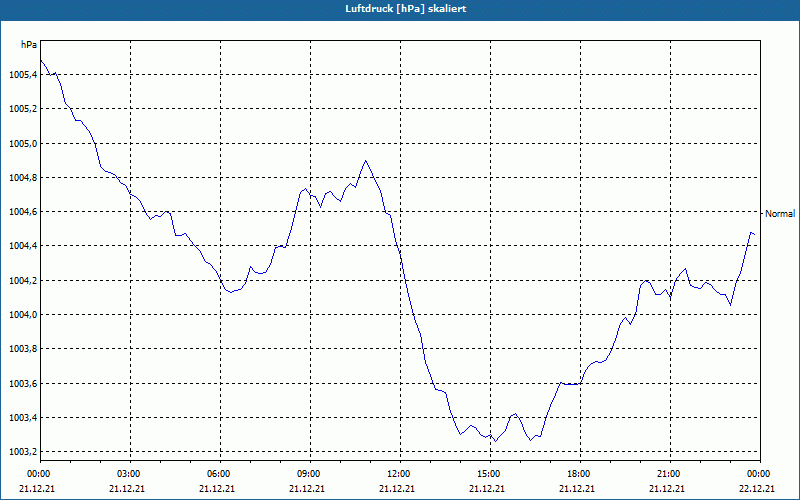The image size is (800, 500).
Task: Click the 21.12.21 date under 18:00
Action: [577, 488]
